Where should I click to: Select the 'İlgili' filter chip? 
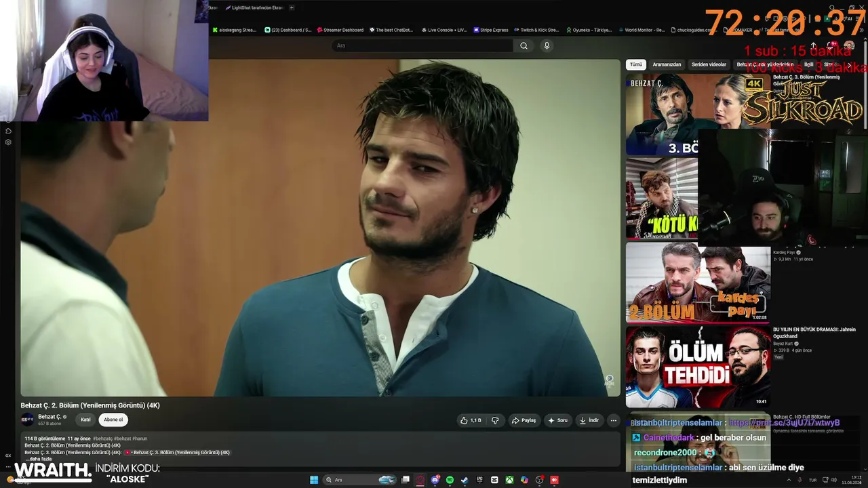[809, 64]
